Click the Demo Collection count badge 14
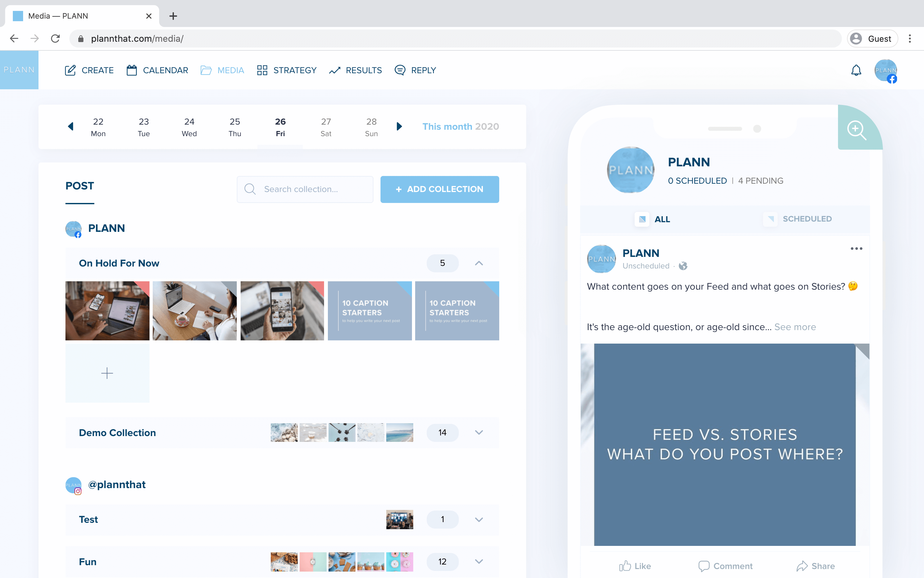This screenshot has width=924, height=578. pyautogui.click(x=442, y=432)
